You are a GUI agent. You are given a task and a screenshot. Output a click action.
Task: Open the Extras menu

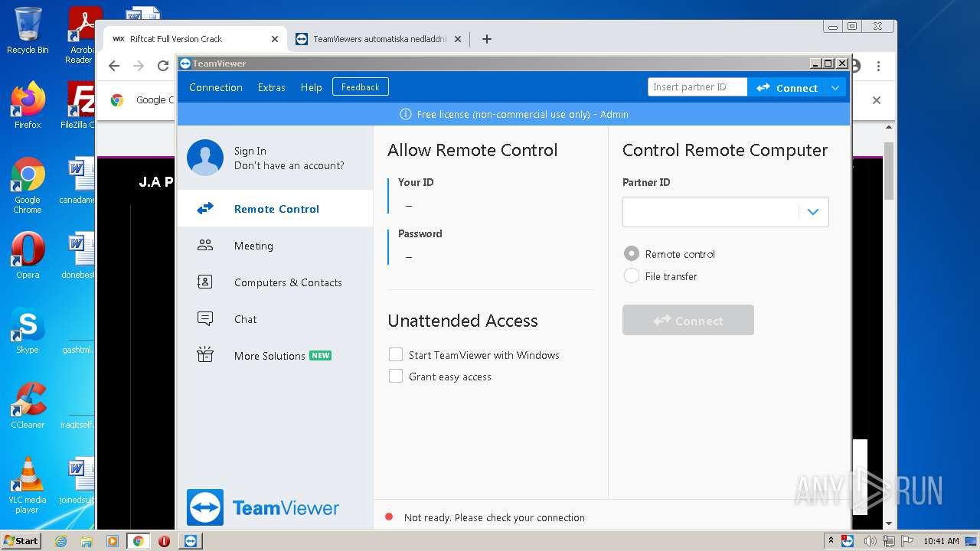click(272, 87)
